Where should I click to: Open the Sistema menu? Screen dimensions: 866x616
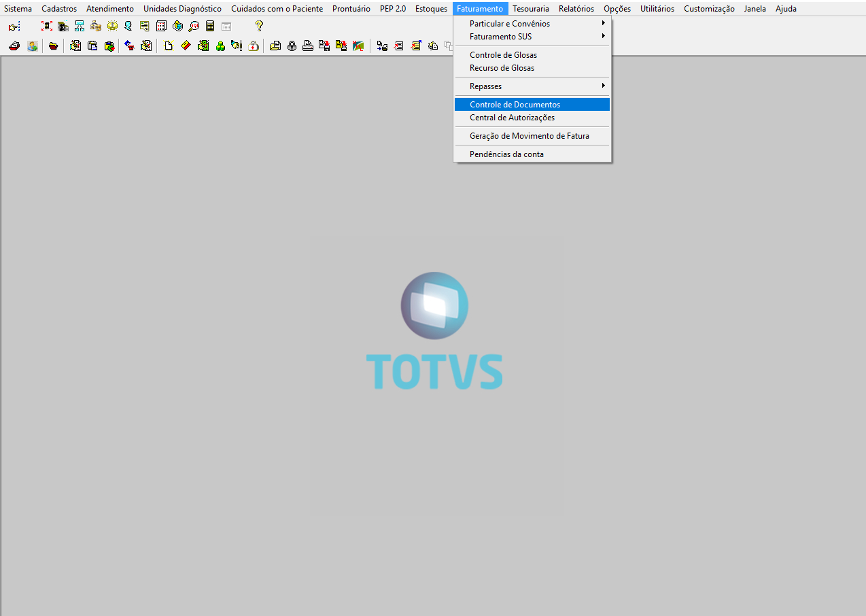18,9
